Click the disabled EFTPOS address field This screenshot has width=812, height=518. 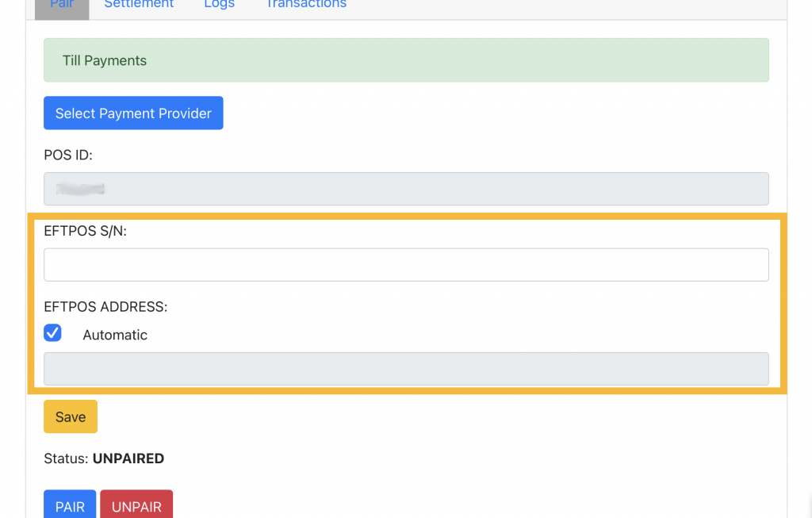tap(406, 369)
